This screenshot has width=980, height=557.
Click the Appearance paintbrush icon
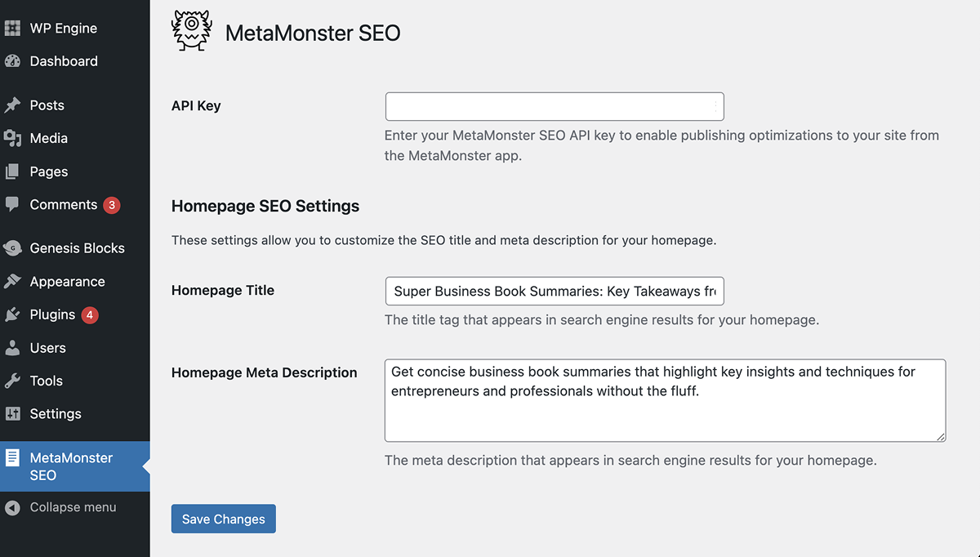(12, 282)
